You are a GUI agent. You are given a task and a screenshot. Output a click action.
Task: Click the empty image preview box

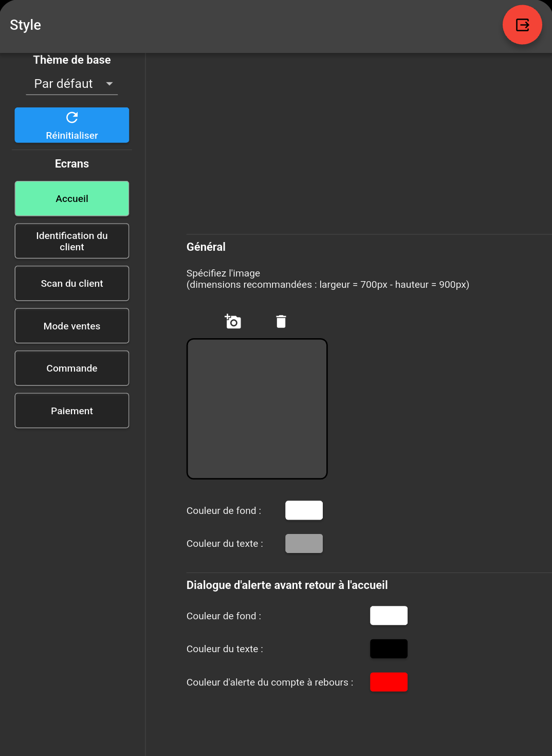pos(257,409)
